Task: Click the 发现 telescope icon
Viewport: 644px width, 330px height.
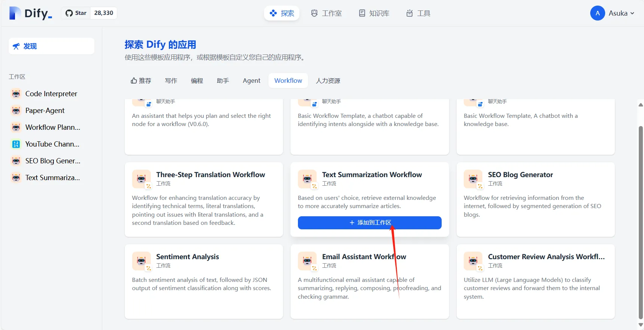Action: coord(16,46)
